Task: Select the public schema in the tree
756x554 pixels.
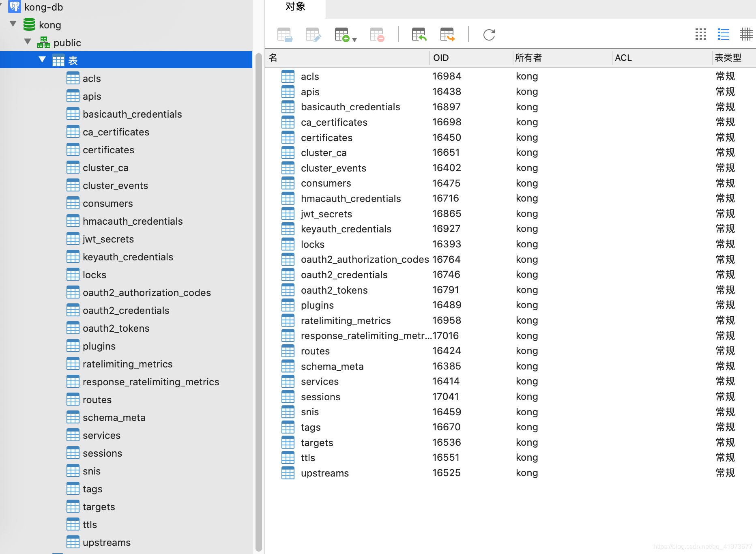Action: 67,43
